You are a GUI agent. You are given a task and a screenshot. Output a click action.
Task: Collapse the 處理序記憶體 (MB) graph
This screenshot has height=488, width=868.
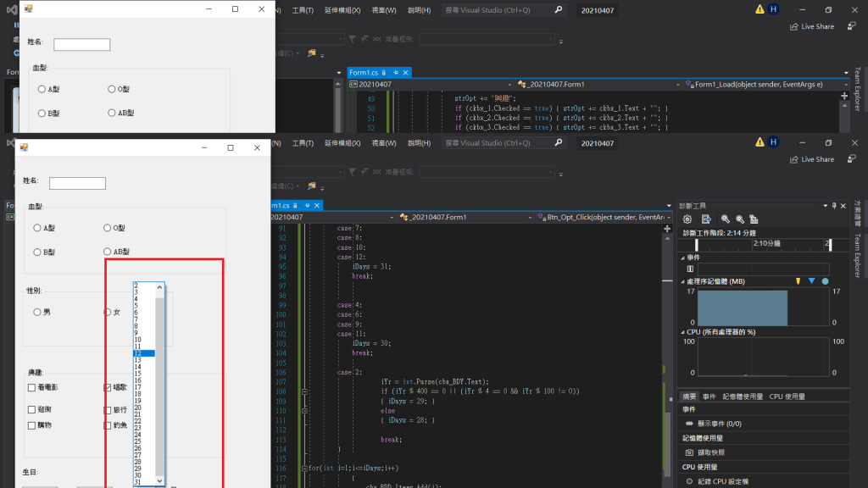682,281
